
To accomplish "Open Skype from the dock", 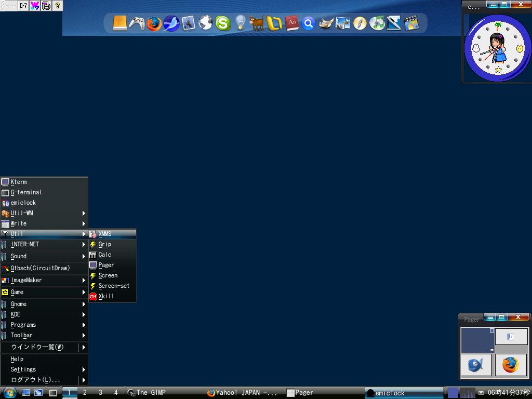I will point(222,23).
